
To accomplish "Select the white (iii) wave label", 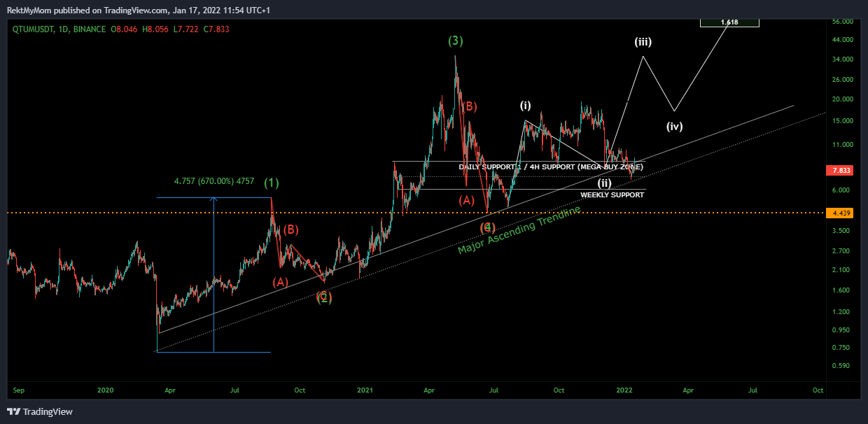I will pyautogui.click(x=643, y=42).
